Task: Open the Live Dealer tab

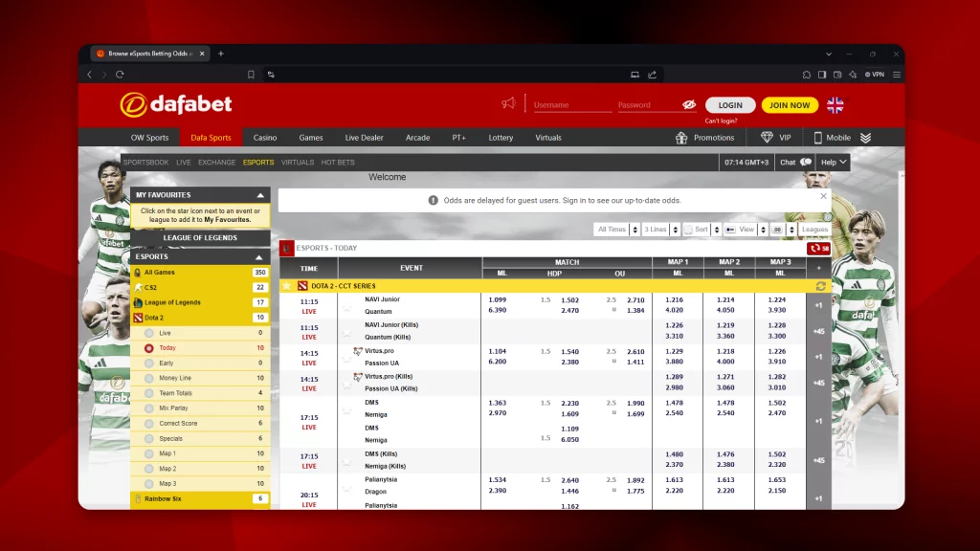Action: (x=364, y=138)
